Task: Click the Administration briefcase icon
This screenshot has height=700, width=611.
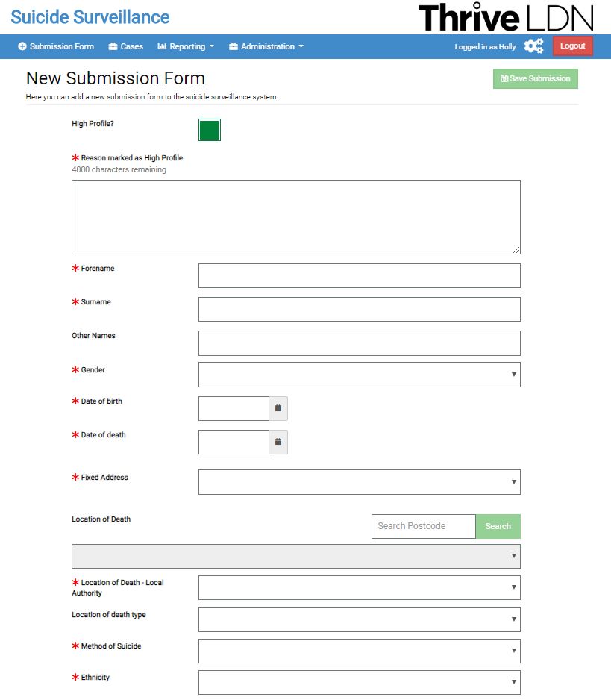Action: click(234, 46)
